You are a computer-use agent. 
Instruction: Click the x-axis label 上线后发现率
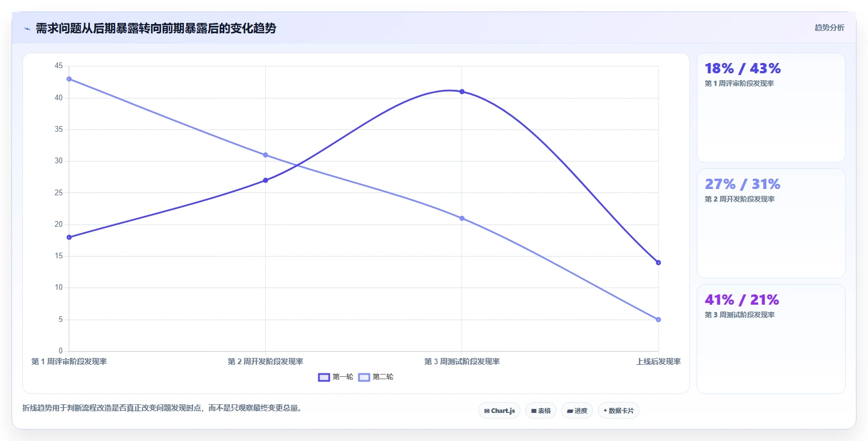tap(658, 361)
